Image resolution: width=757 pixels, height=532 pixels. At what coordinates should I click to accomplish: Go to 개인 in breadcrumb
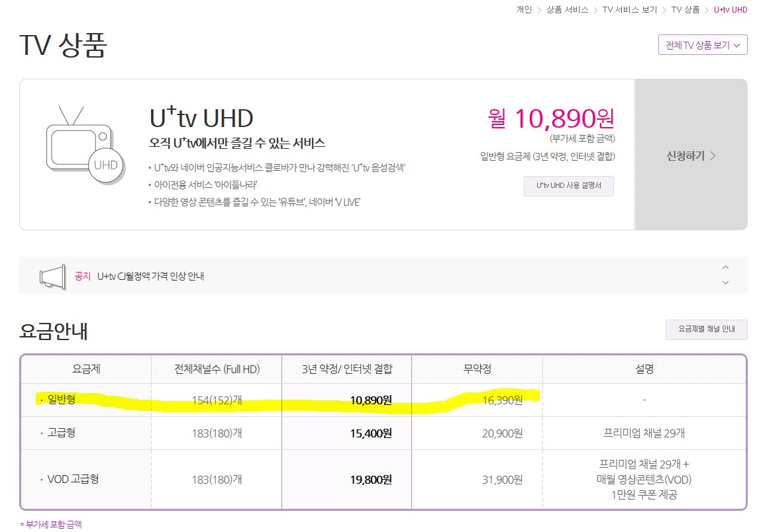click(524, 10)
